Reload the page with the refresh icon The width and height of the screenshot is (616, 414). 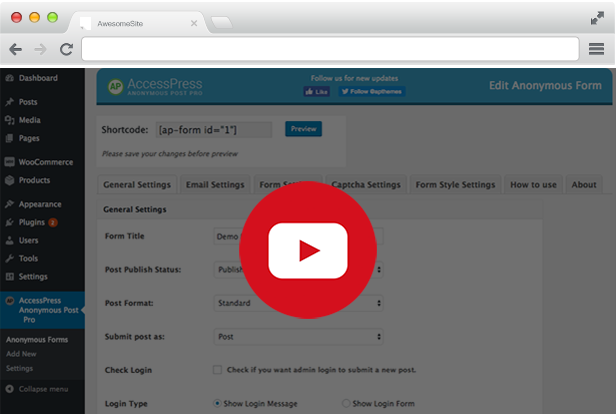[x=66, y=49]
